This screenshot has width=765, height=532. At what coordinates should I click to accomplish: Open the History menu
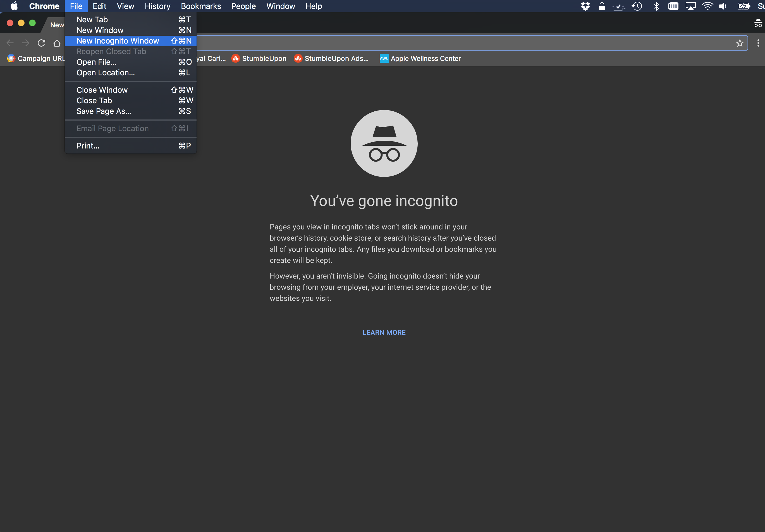tap(157, 6)
